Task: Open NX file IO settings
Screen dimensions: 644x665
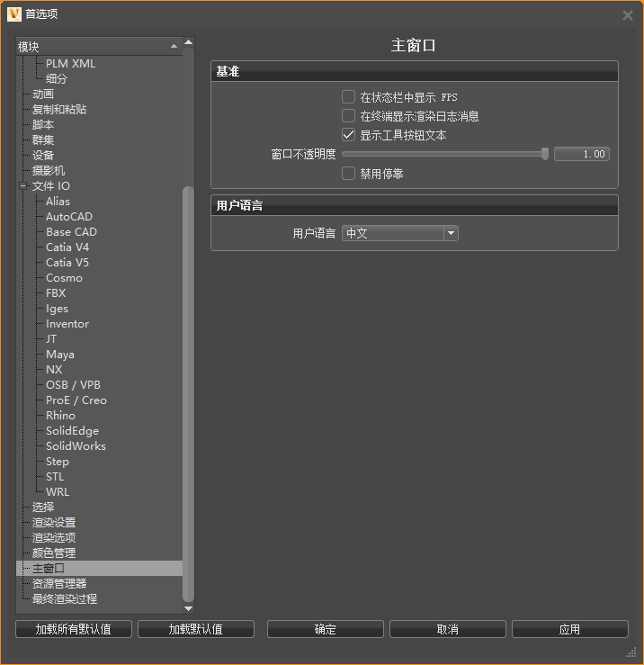Action: point(54,370)
